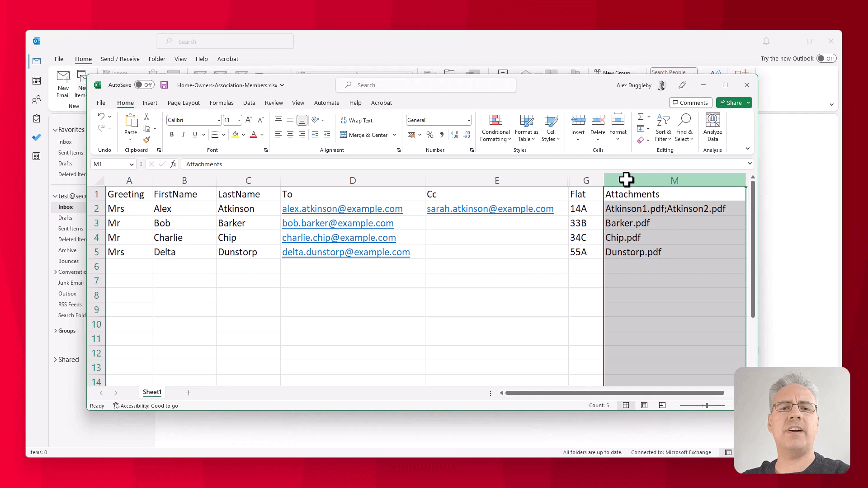This screenshot has height=488, width=868.
Task: Click the Save icon in Excel title bar
Action: [x=164, y=85]
